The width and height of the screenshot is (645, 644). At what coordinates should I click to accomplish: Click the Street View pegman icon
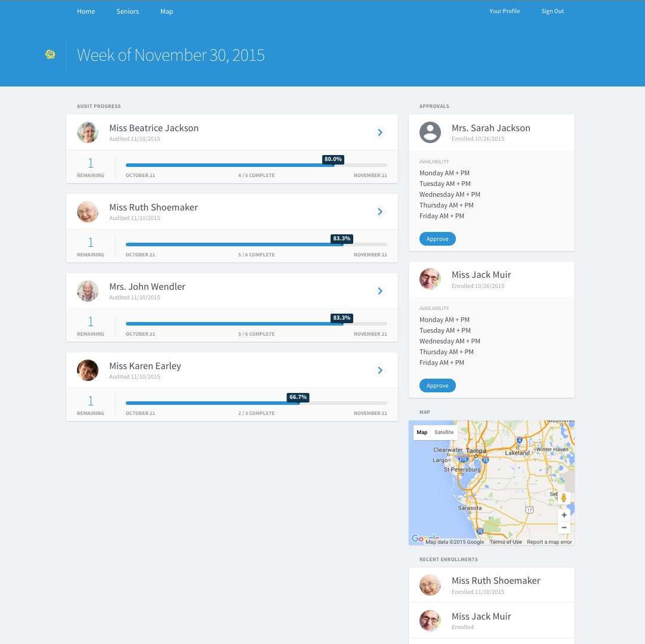(x=563, y=498)
